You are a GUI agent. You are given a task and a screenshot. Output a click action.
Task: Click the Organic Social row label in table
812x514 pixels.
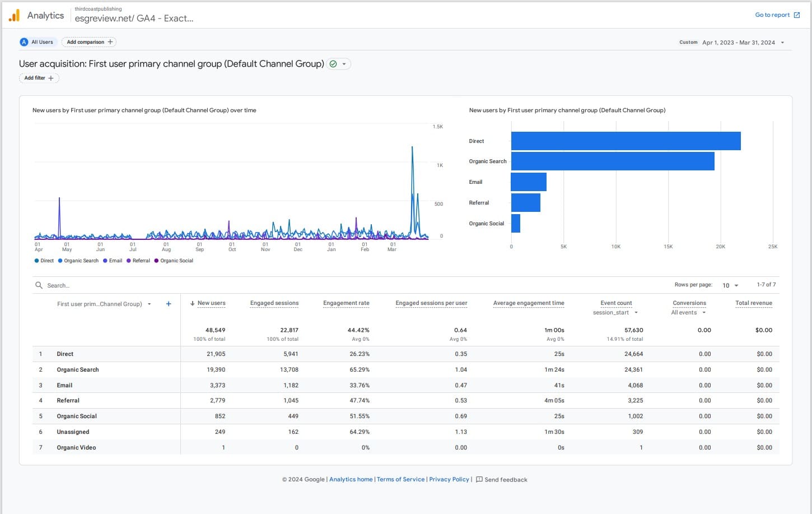(77, 416)
